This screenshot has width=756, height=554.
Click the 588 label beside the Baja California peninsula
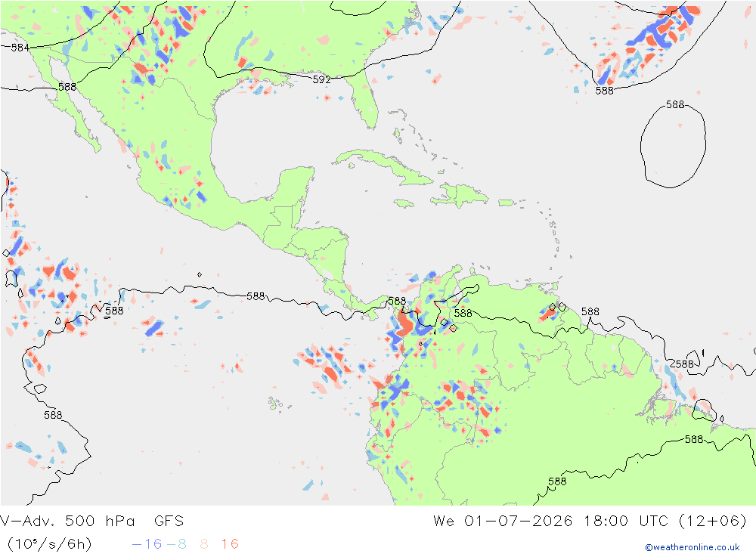(x=67, y=87)
